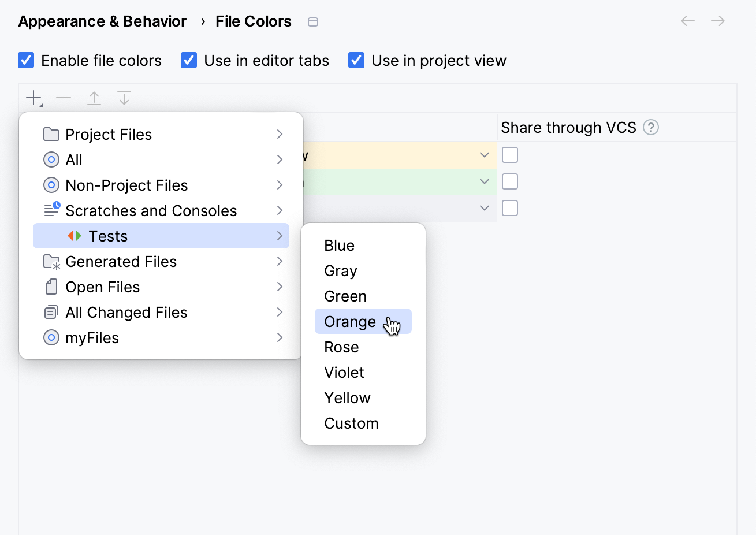Screen dimensions: 756x535
Task: Click the Move Down arrow icon
Action: [124, 98]
